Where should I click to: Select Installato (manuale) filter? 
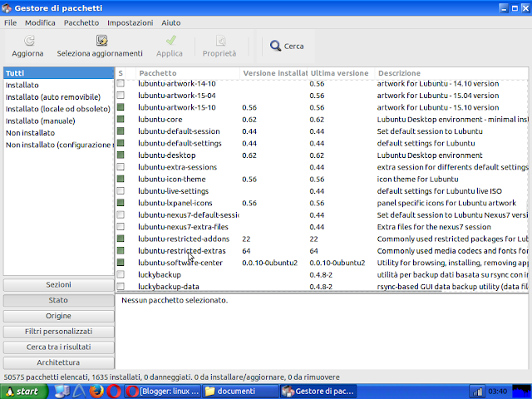[59, 121]
